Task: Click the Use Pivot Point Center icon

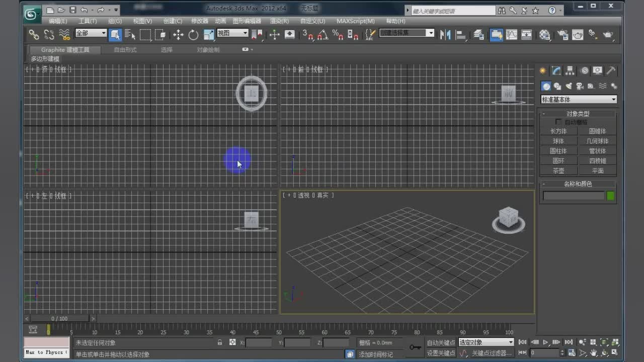Action: 257,34
